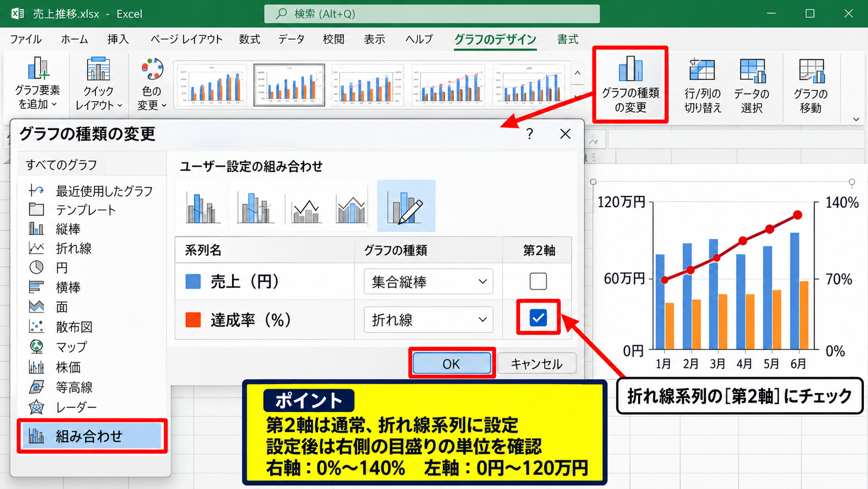Enable secondary axis for 売上（円） series
Viewport: 868px width, 489px height.
(538, 281)
